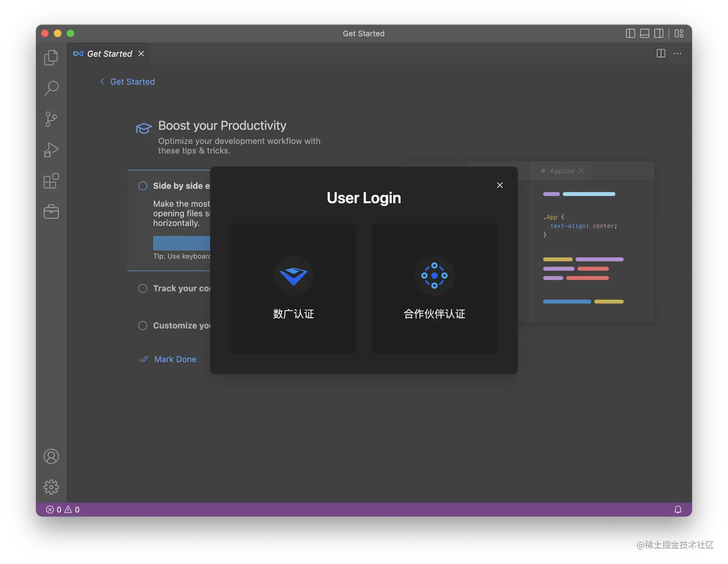Select the Get Started tab
The height and width of the screenshot is (564, 728).
click(x=109, y=53)
